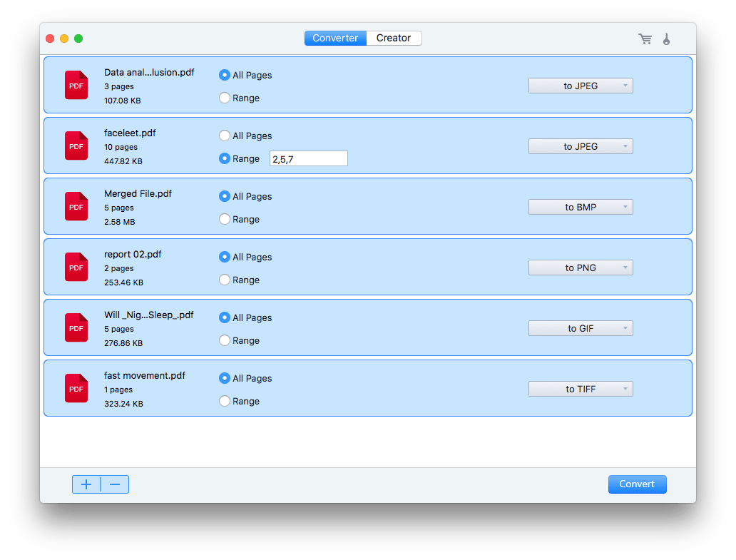Open the output format dropdown for Merged File.pdf

581,207
